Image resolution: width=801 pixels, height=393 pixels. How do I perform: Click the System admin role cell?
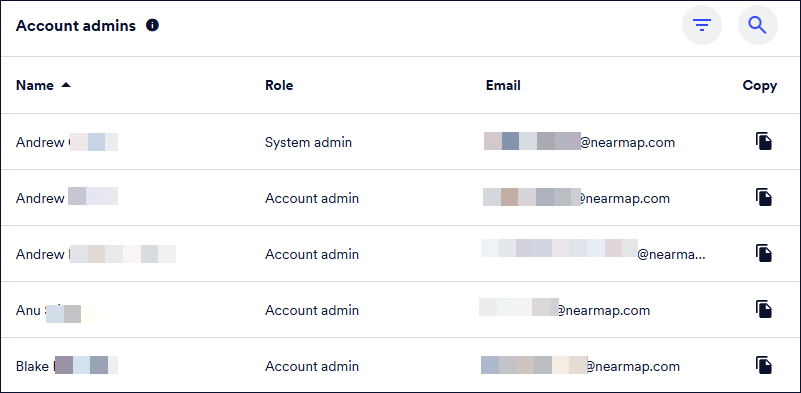(x=308, y=143)
